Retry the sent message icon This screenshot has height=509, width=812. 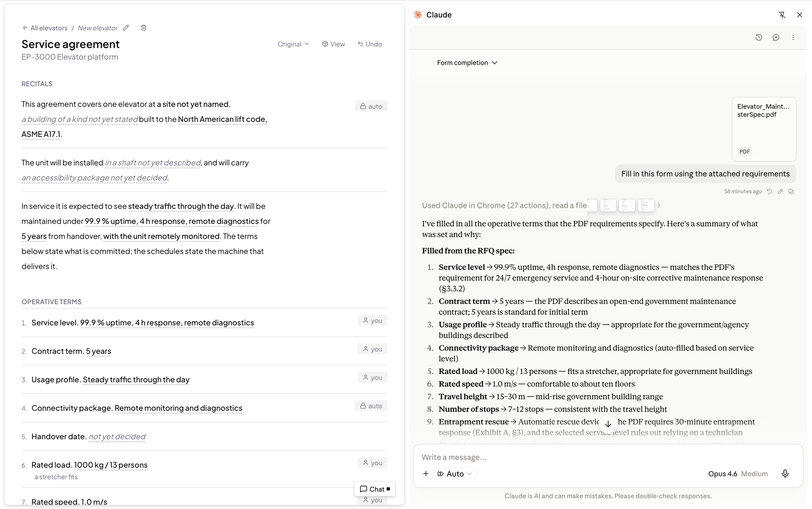769,192
